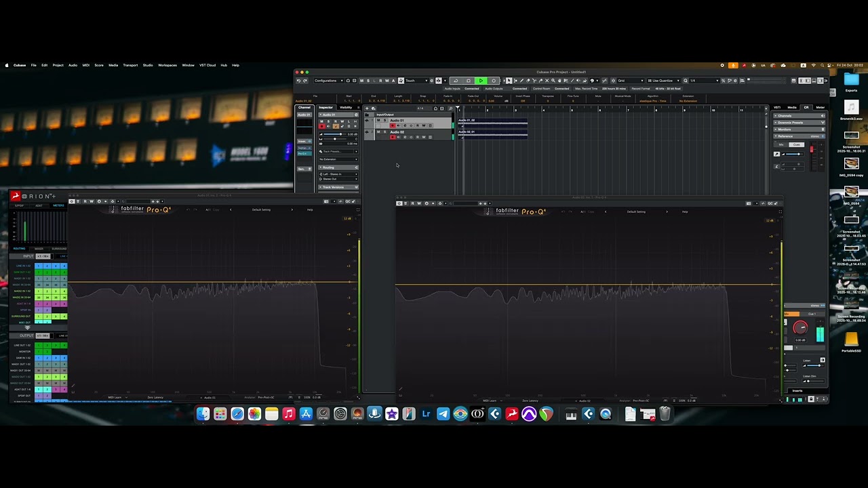The width and height of the screenshot is (868, 488).
Task: Switch to the VSTi tab in the right zone
Action: [x=777, y=107]
